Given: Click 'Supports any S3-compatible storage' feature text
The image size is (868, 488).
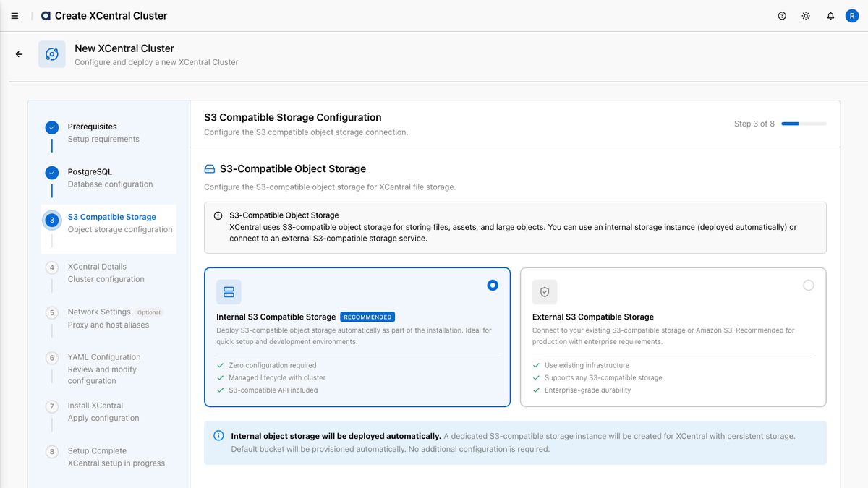Looking at the screenshot, I should pos(603,377).
